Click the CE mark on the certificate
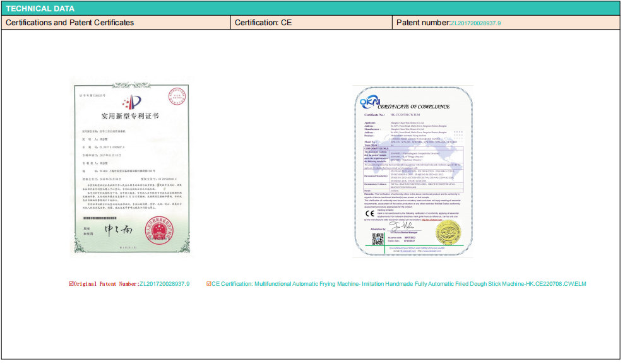Image resolution: width=625 pixels, height=364 pixels. pyautogui.click(x=369, y=213)
